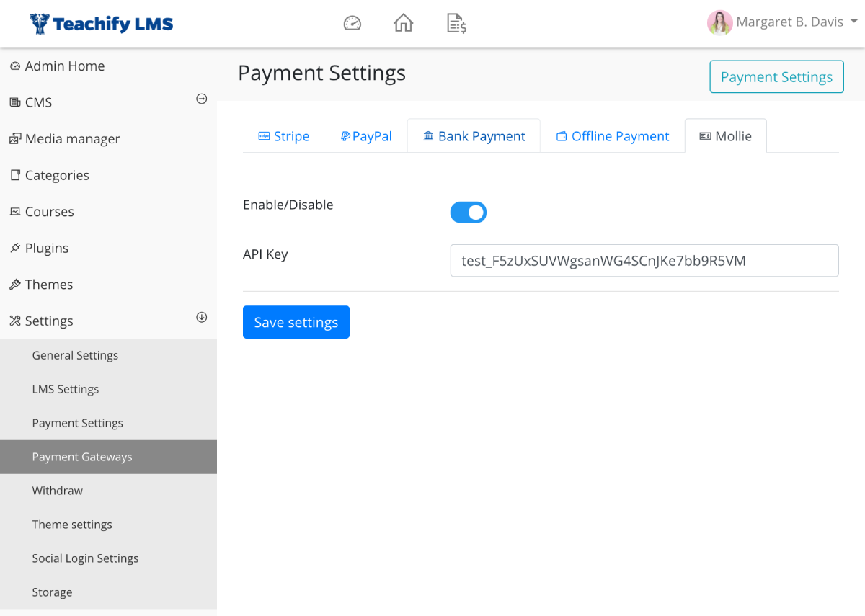The image size is (865, 616).
Task: Click the Settings tools icon in sidebar
Action: (15, 321)
